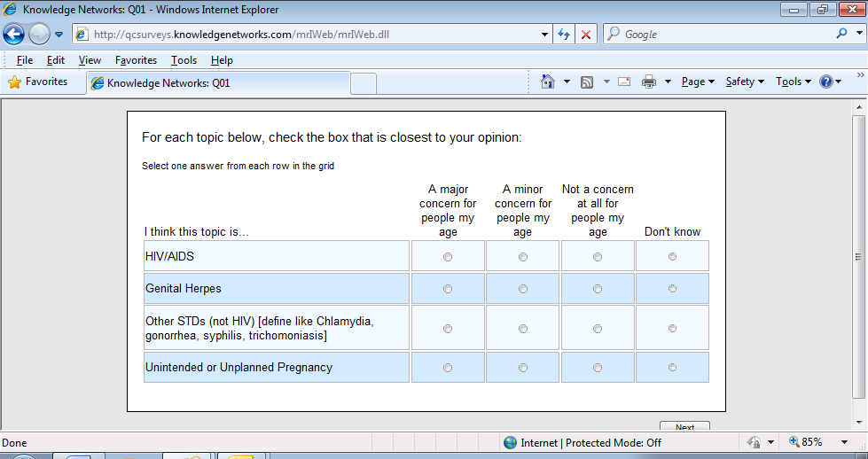Expand the Home button dropdown arrow

point(567,82)
